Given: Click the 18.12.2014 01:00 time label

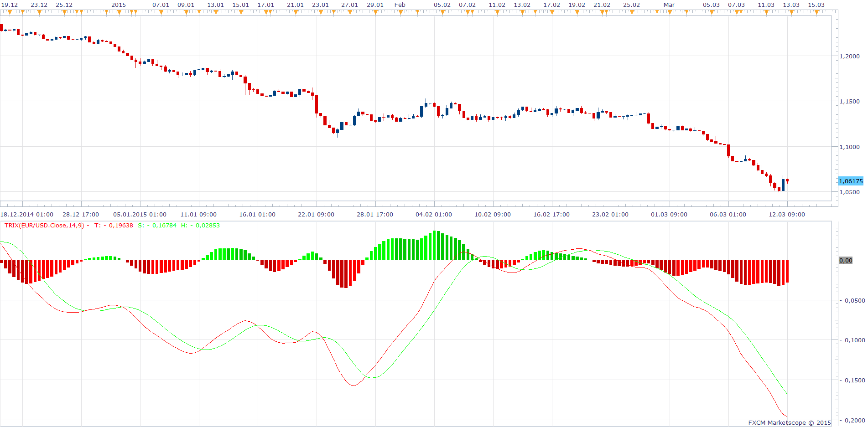Looking at the screenshot, I should coord(27,215).
